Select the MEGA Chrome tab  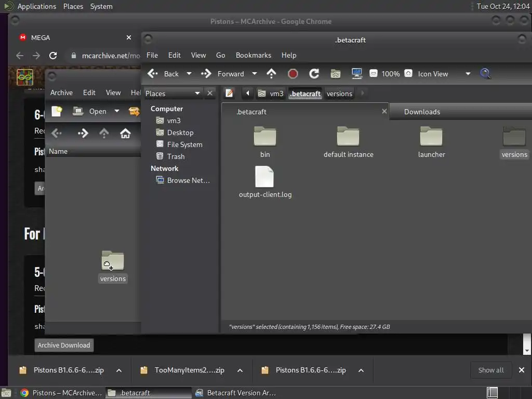[x=75, y=37]
